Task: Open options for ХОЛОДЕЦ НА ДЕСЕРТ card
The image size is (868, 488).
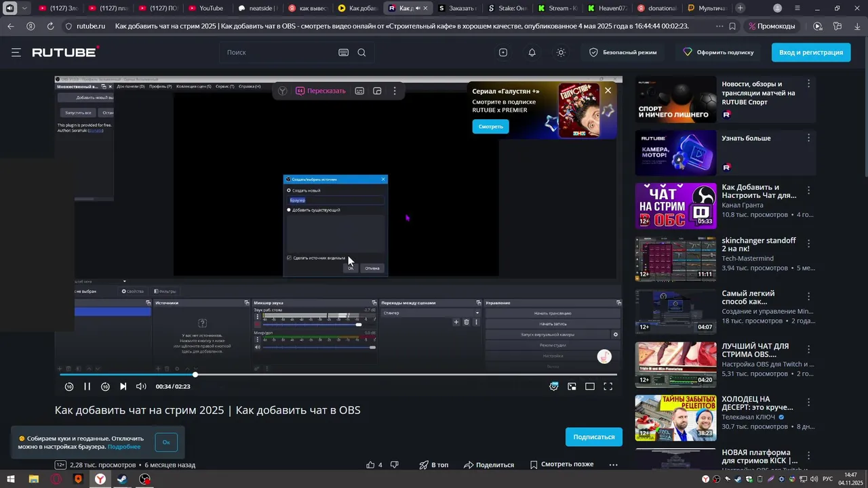Action: pyautogui.click(x=808, y=403)
